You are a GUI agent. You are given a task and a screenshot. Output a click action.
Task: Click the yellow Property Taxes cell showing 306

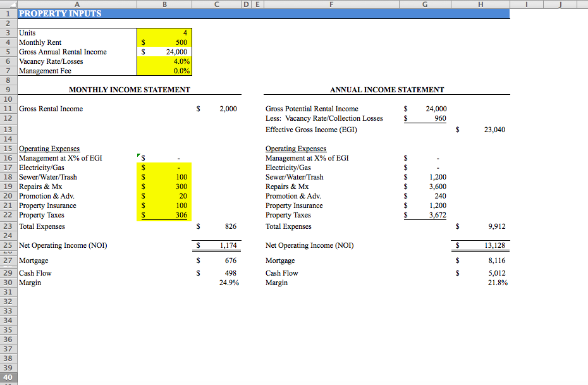pyautogui.click(x=164, y=215)
